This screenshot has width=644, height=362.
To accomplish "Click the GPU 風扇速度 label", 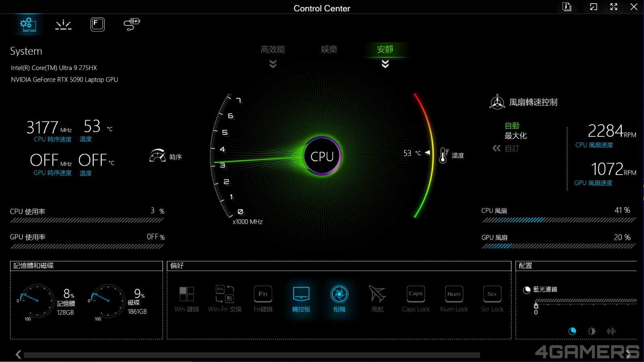I will click(594, 183).
